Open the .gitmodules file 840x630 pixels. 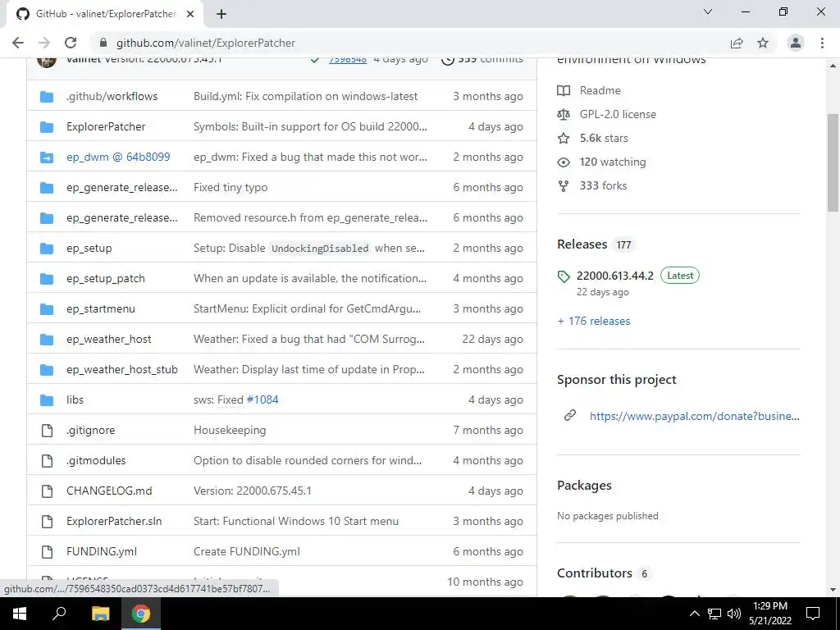click(x=96, y=461)
